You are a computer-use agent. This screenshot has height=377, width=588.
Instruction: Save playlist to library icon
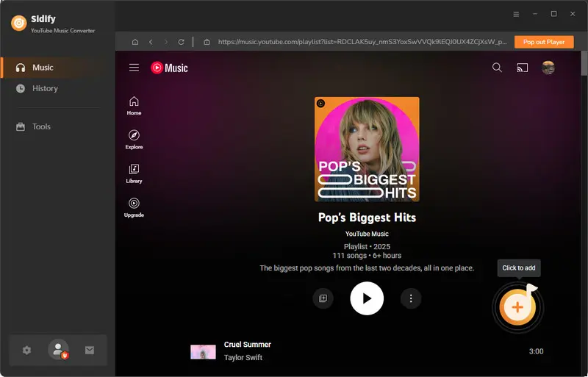click(323, 298)
